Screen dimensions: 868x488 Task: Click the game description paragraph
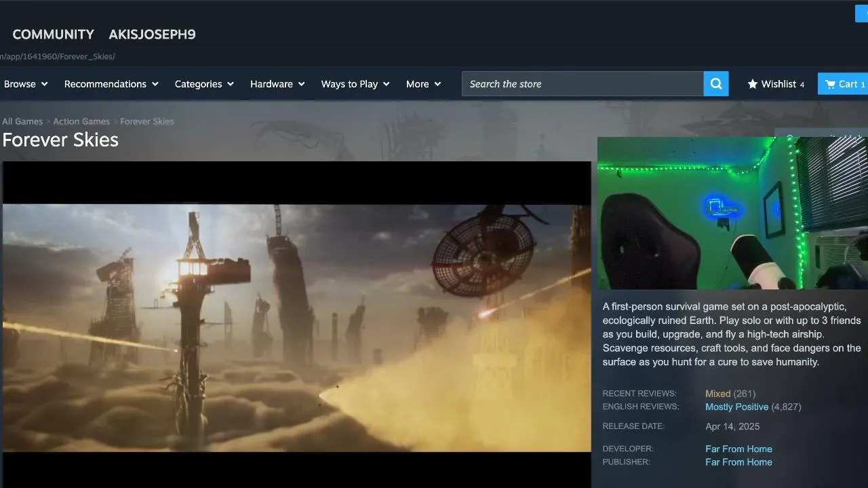coord(732,334)
